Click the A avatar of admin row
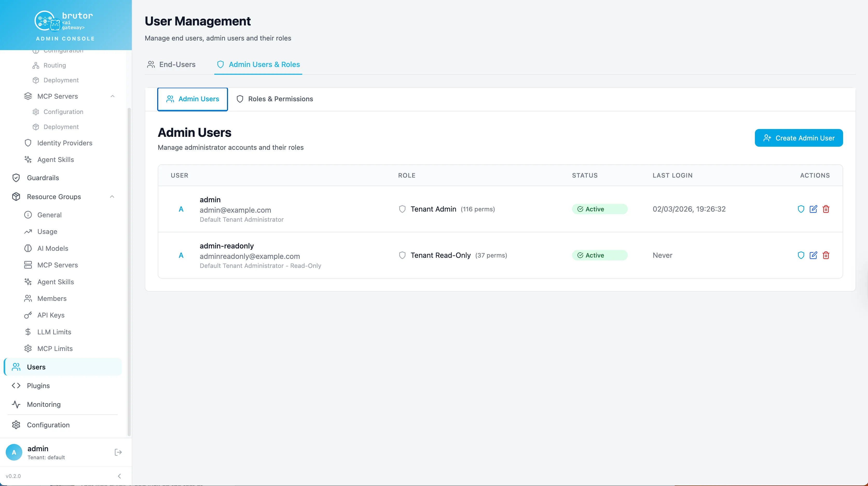This screenshot has width=868, height=486. (181, 209)
